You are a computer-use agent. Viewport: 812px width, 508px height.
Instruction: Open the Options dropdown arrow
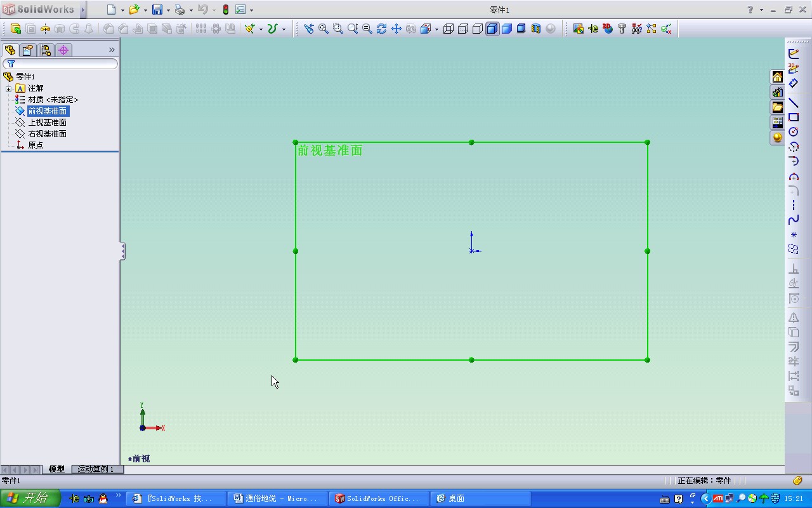pyautogui.click(x=252, y=10)
